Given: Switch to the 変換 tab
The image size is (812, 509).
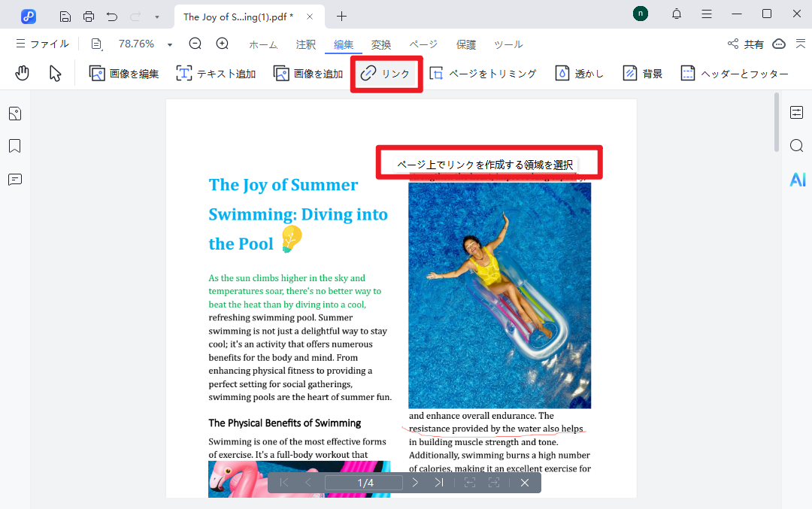Looking at the screenshot, I should (381, 44).
